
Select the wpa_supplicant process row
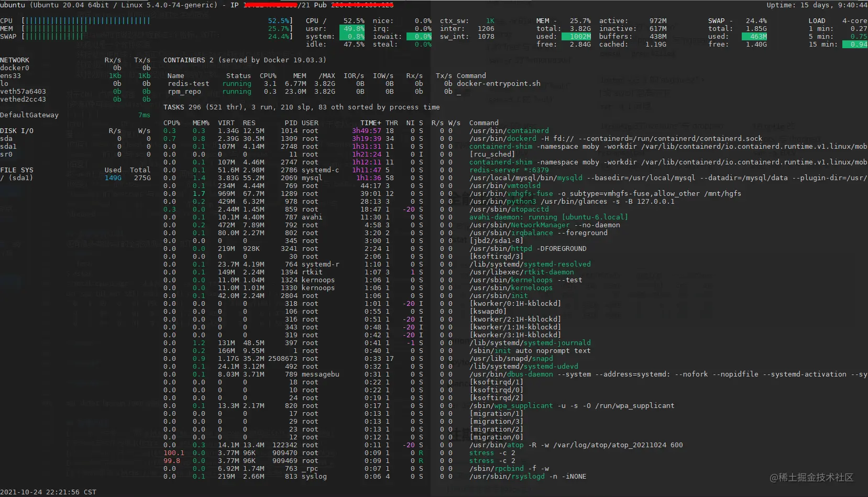tap(419, 406)
